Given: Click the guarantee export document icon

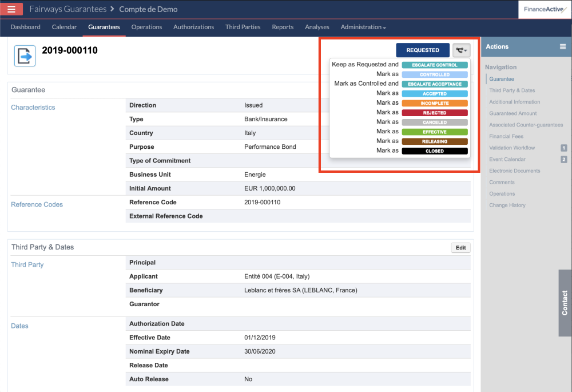Looking at the screenshot, I should click(25, 56).
